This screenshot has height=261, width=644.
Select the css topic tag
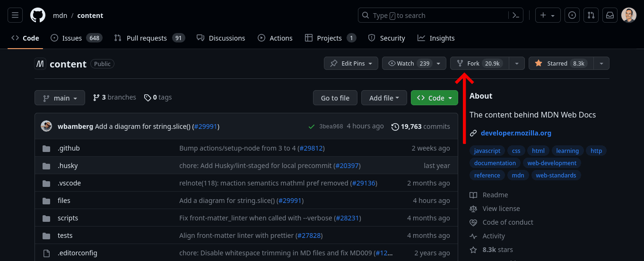point(516,151)
